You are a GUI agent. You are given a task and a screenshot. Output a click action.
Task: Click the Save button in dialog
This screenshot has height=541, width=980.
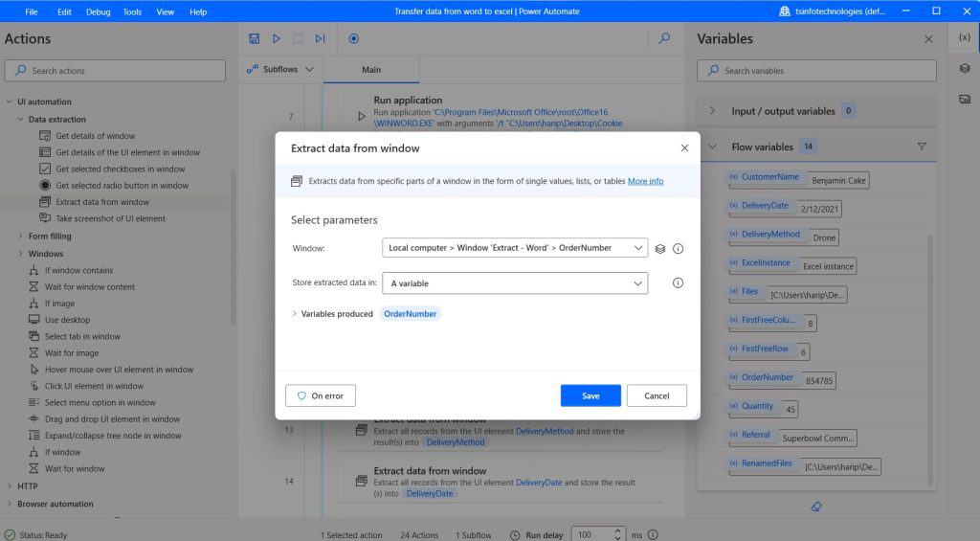point(590,395)
